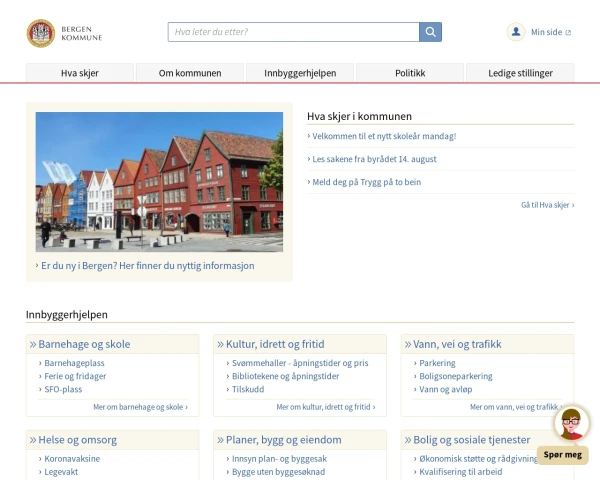Open the Kultur, idrett og fritid heading
The height and width of the screenshot is (480, 600).
[x=275, y=344]
